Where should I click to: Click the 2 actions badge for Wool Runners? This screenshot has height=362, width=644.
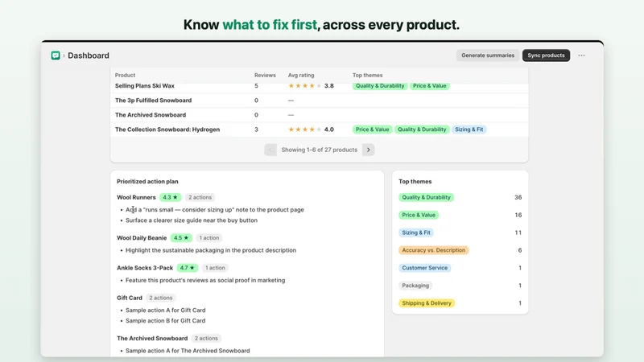pyautogui.click(x=200, y=197)
